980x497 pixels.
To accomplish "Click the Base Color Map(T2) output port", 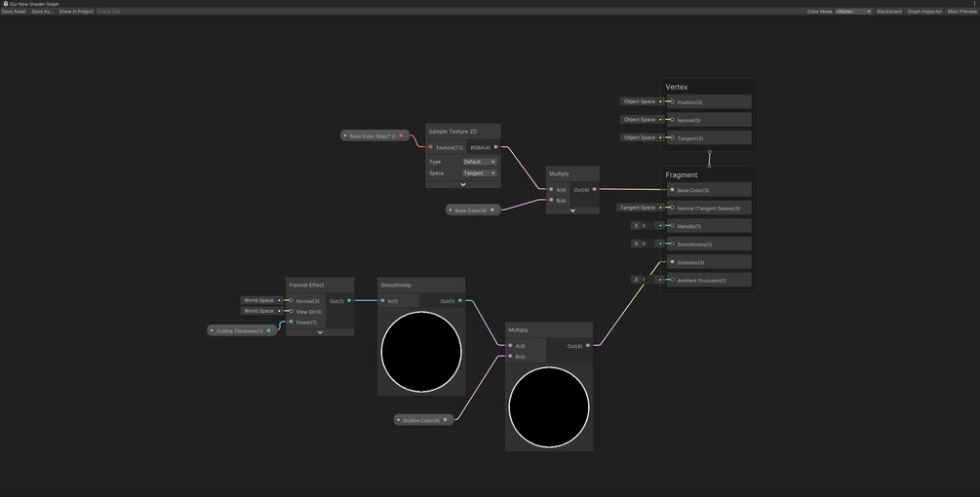I will pos(401,135).
